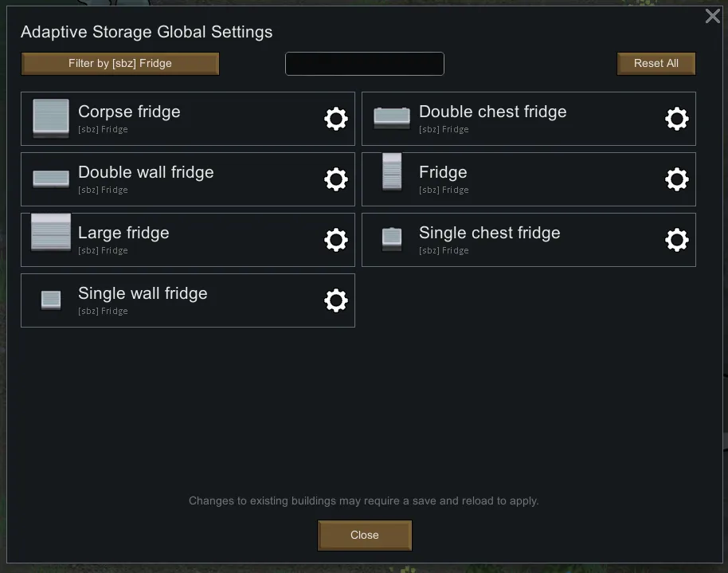The height and width of the screenshot is (573, 728).
Task: Click the Corpse fridge building thumbnail
Action: (51, 119)
